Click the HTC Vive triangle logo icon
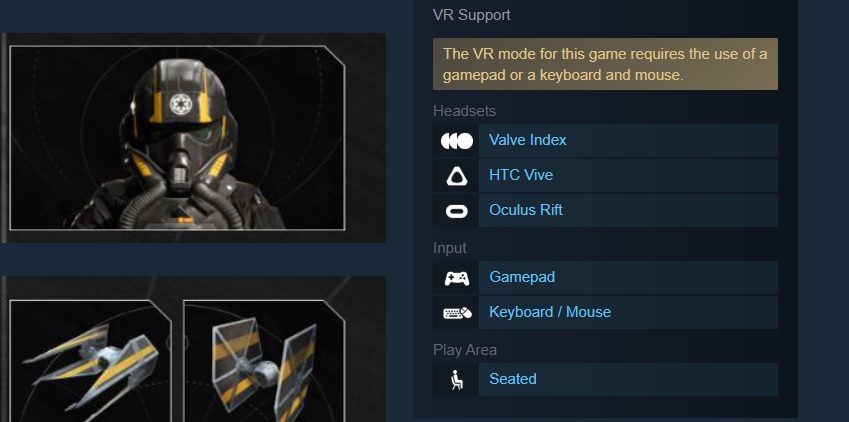Screen dimensions: 849x422 tap(456, 176)
